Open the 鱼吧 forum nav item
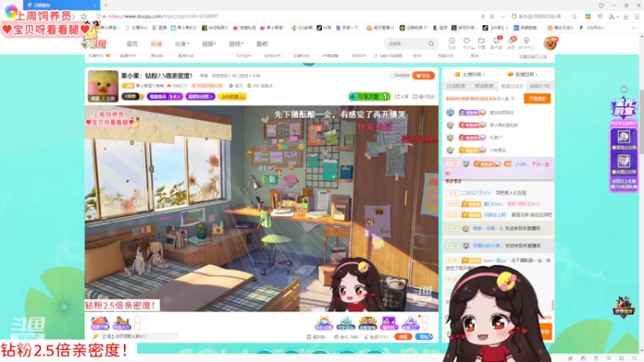644x362 pixels. click(x=262, y=44)
